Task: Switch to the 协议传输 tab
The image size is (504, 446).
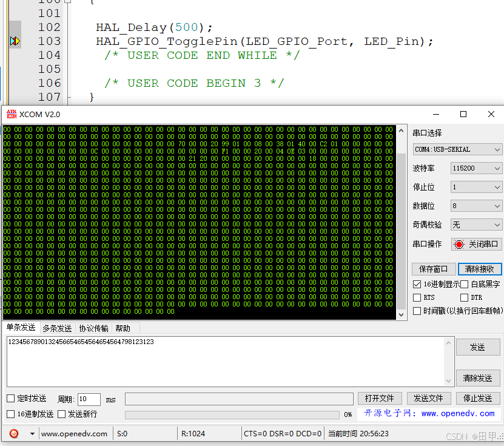Action: (93, 328)
